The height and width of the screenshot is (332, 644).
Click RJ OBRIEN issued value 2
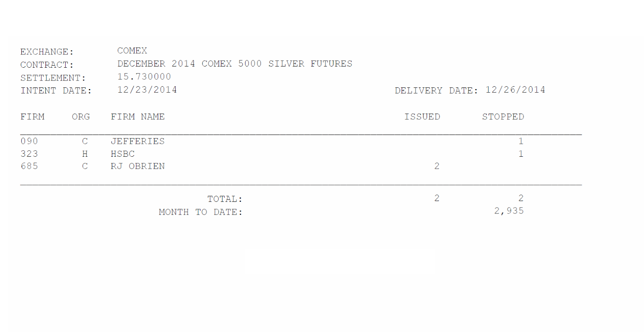point(437,166)
